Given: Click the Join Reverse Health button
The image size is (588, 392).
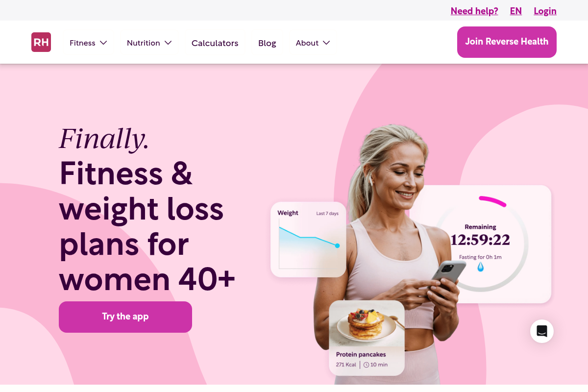Looking at the screenshot, I should [x=507, y=42].
